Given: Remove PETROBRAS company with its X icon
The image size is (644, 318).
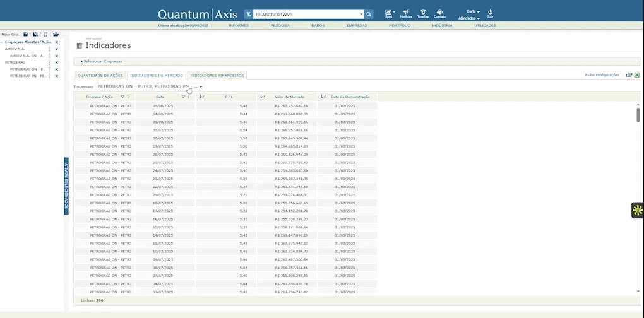Looking at the screenshot, I should coord(57,62).
